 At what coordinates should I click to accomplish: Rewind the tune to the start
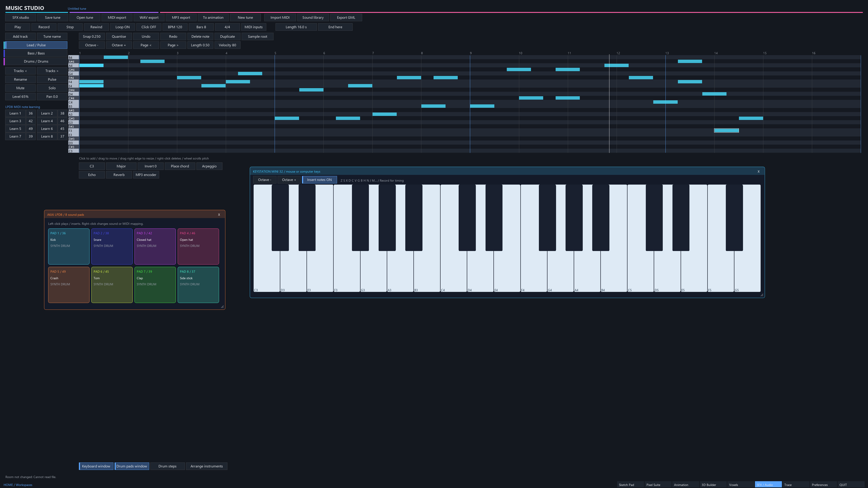[x=96, y=27]
